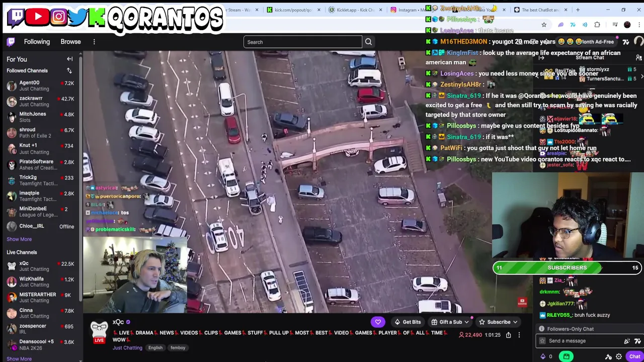Screen dimensions: 644x362
Task: Click the purple Chat send button
Action: point(634,356)
